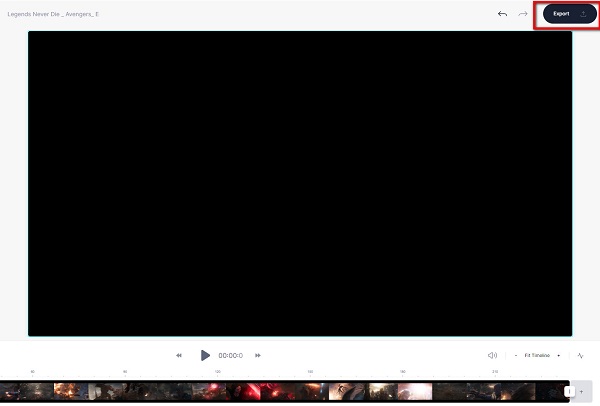The image size is (600, 406).
Task: Select Fit Timeline zoom option
Action: tap(537, 355)
